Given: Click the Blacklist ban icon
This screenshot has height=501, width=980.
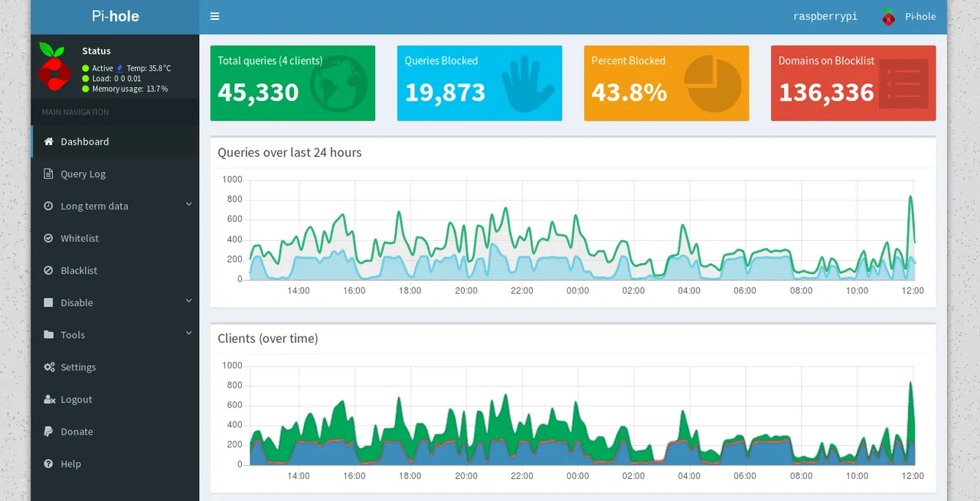Looking at the screenshot, I should point(49,270).
